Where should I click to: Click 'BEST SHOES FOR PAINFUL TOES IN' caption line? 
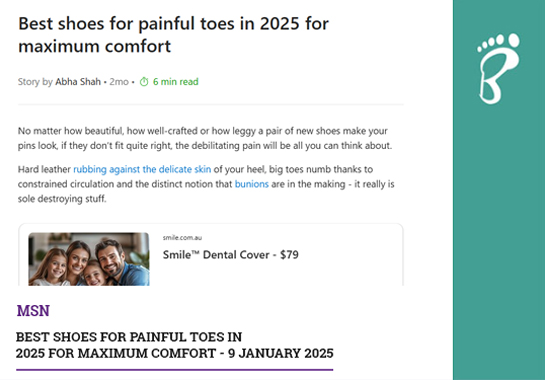point(129,337)
